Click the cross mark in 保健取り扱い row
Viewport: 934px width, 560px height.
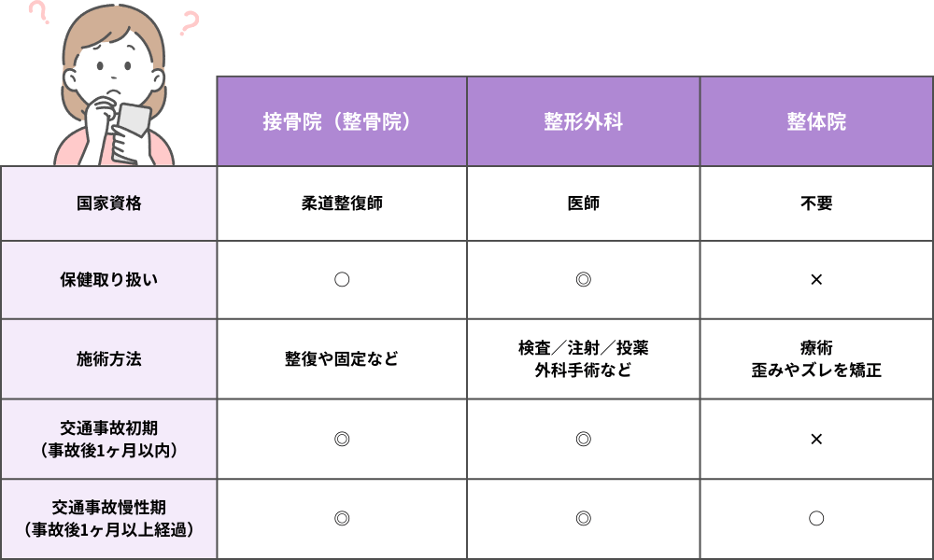pos(816,279)
